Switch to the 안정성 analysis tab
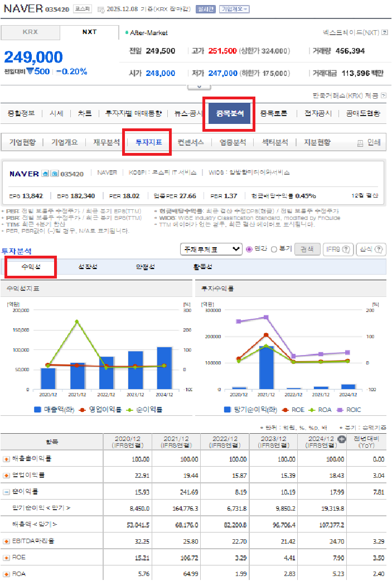 (146, 267)
